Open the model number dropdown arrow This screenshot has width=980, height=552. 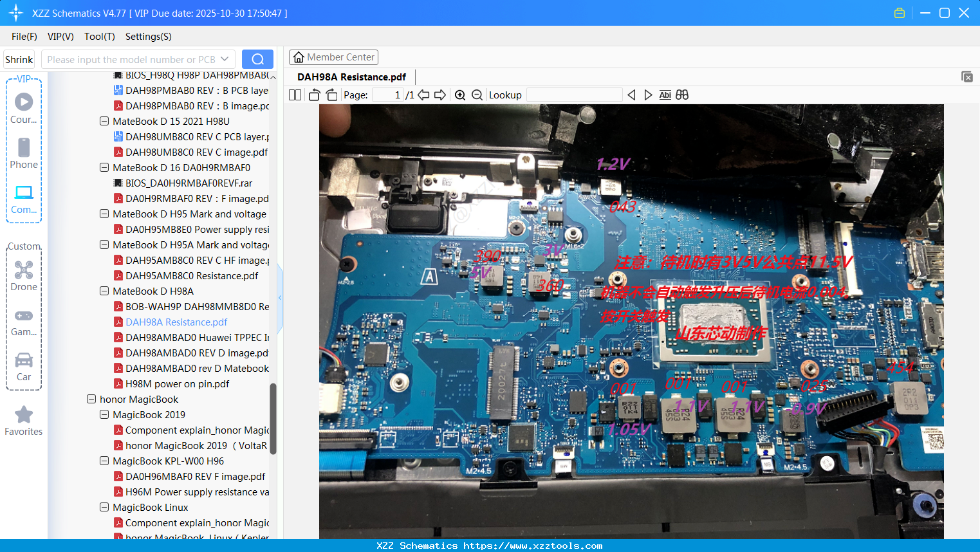point(225,59)
